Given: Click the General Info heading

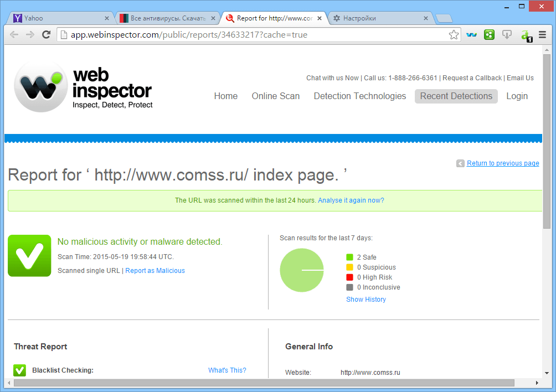Looking at the screenshot, I should tap(309, 347).
